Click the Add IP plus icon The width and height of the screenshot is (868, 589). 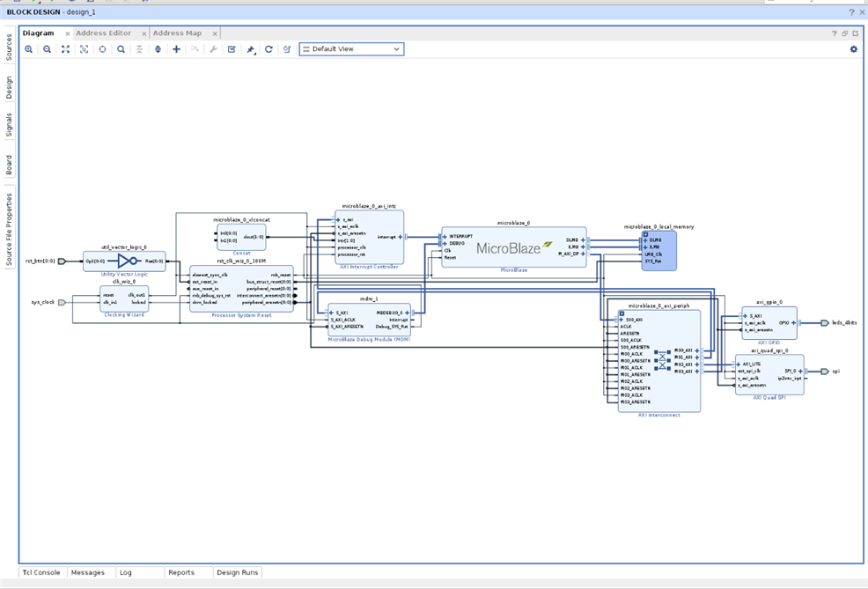click(x=176, y=49)
